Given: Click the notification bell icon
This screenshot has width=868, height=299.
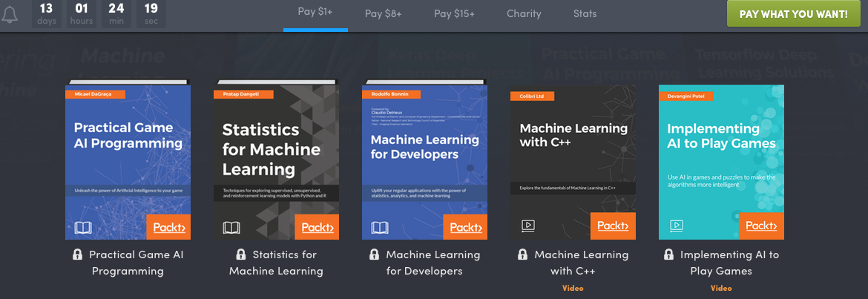Looking at the screenshot, I should [10, 14].
